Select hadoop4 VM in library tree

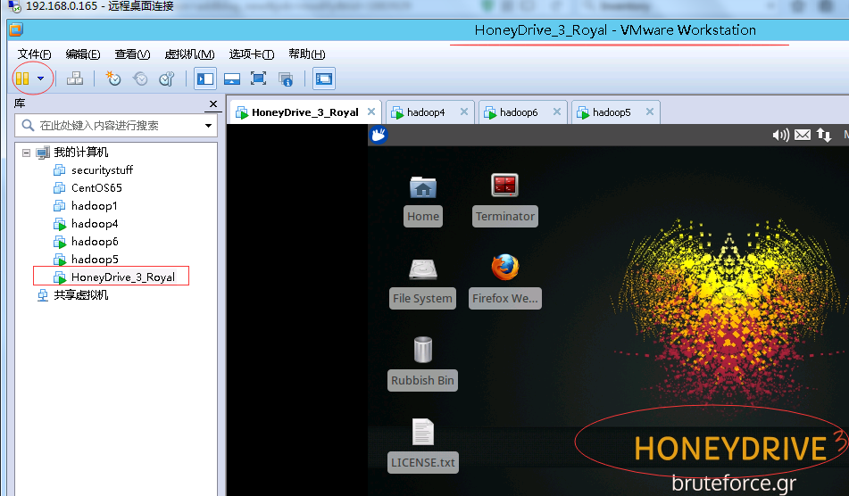94,224
